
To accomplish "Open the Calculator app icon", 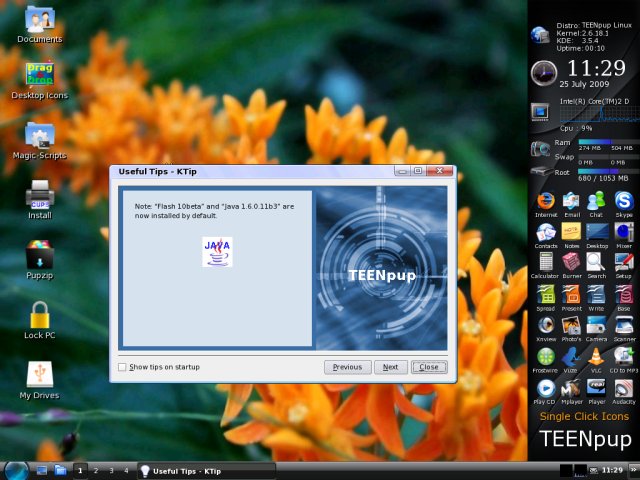I will click(545, 263).
